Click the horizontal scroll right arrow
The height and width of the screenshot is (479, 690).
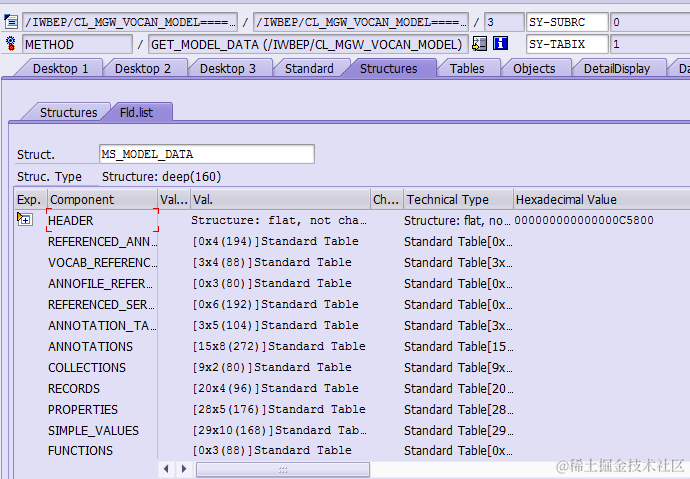(x=184, y=469)
